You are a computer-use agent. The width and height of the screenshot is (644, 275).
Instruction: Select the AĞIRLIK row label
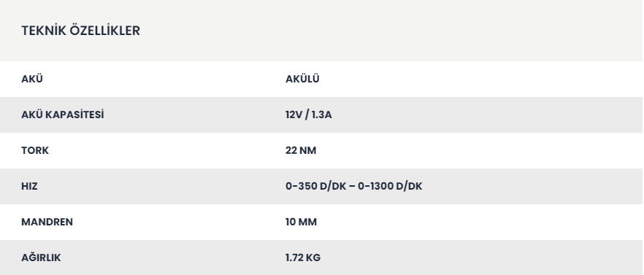tap(41, 257)
